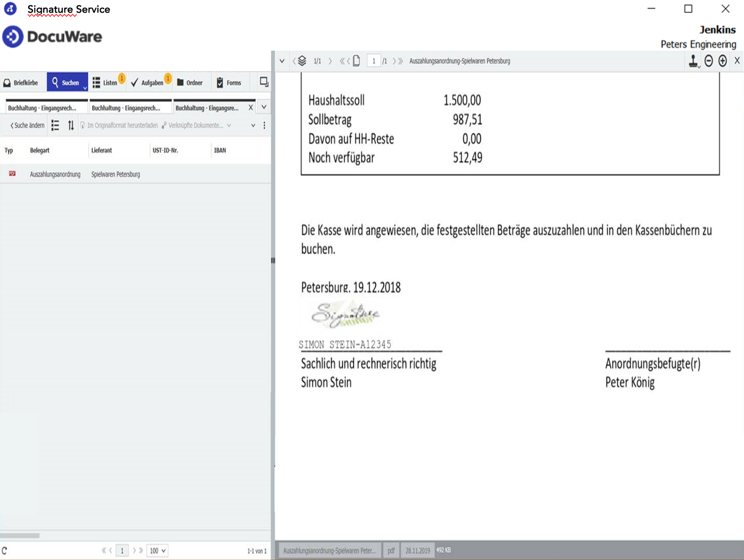Open the Ordner tab

[190, 82]
